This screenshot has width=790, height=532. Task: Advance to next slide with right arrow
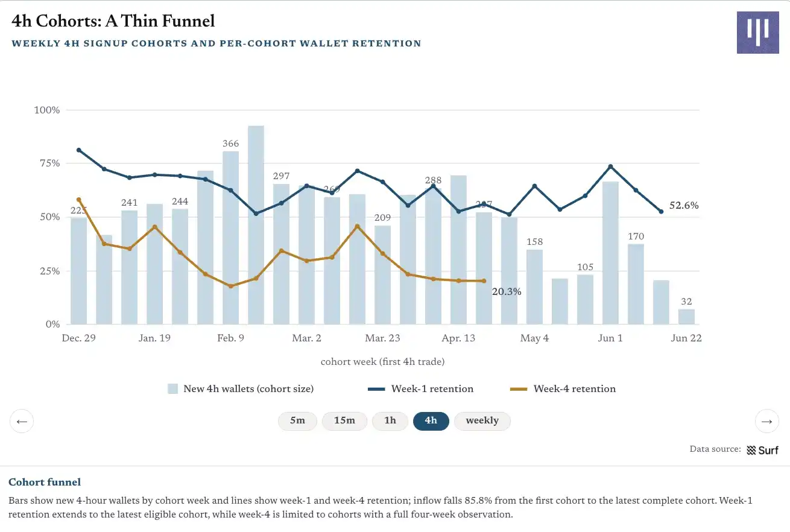click(767, 421)
